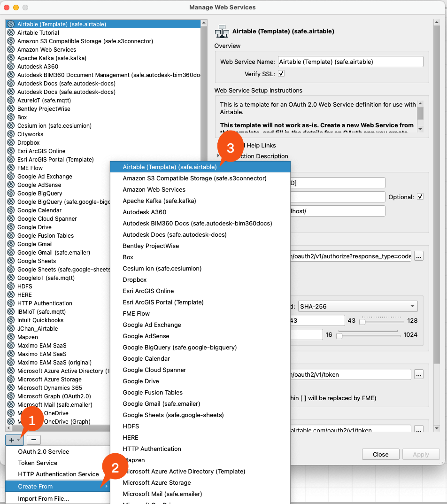Uncheck the Optional checkbox
447x504 pixels.
pos(419,197)
